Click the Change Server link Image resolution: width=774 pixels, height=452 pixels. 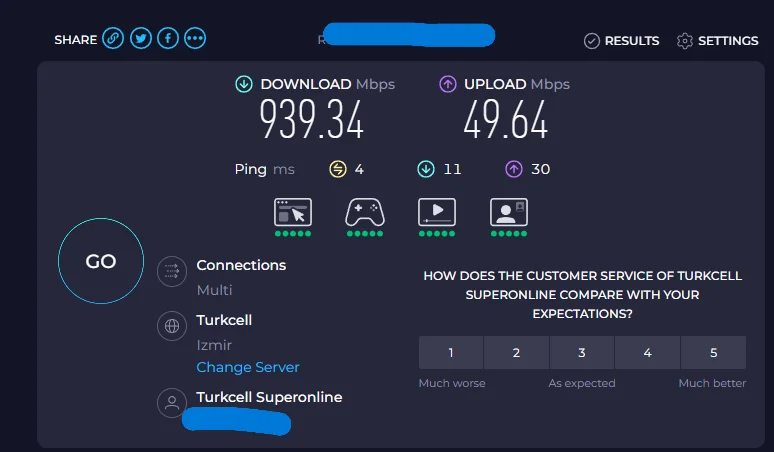click(248, 367)
